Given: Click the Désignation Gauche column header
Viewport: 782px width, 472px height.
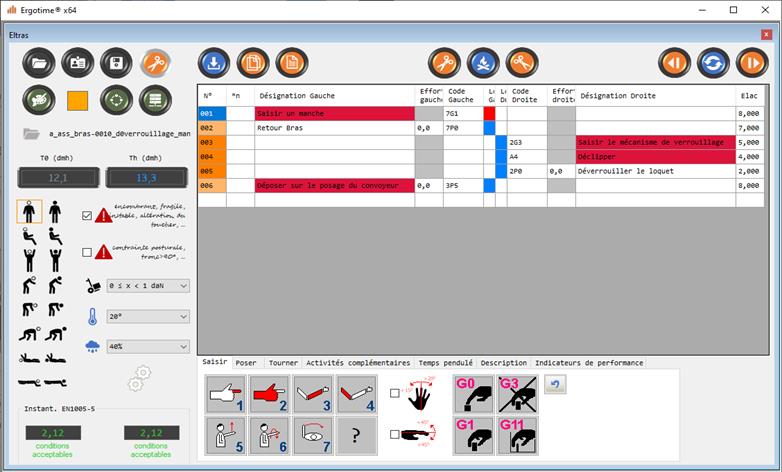Looking at the screenshot, I should [x=335, y=96].
